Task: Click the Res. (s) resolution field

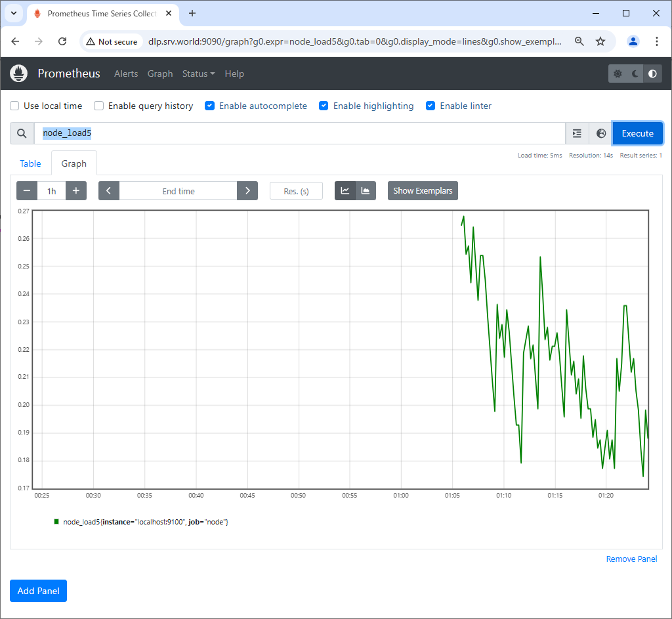Action: (x=296, y=191)
